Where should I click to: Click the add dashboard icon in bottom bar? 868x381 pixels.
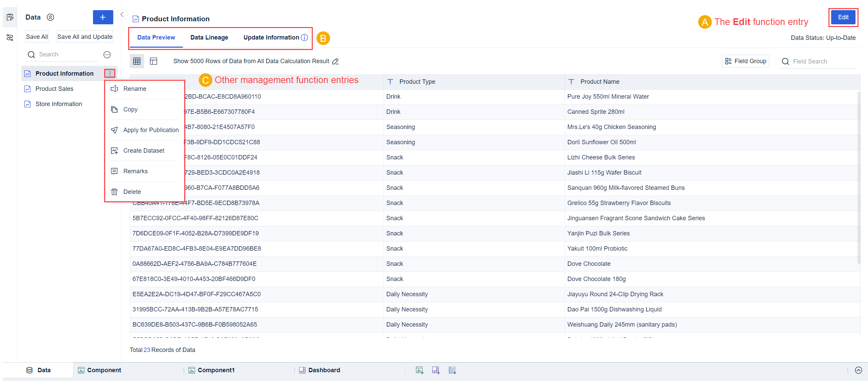436,370
